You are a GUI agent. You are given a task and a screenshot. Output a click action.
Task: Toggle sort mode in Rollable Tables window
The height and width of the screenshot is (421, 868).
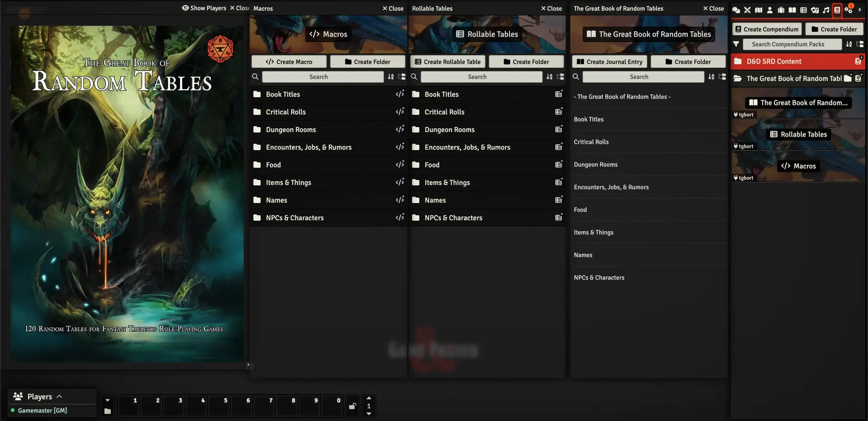[x=549, y=77]
